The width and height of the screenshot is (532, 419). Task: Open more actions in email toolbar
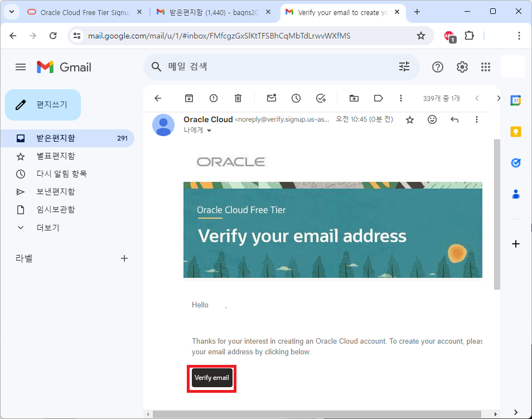pos(401,98)
